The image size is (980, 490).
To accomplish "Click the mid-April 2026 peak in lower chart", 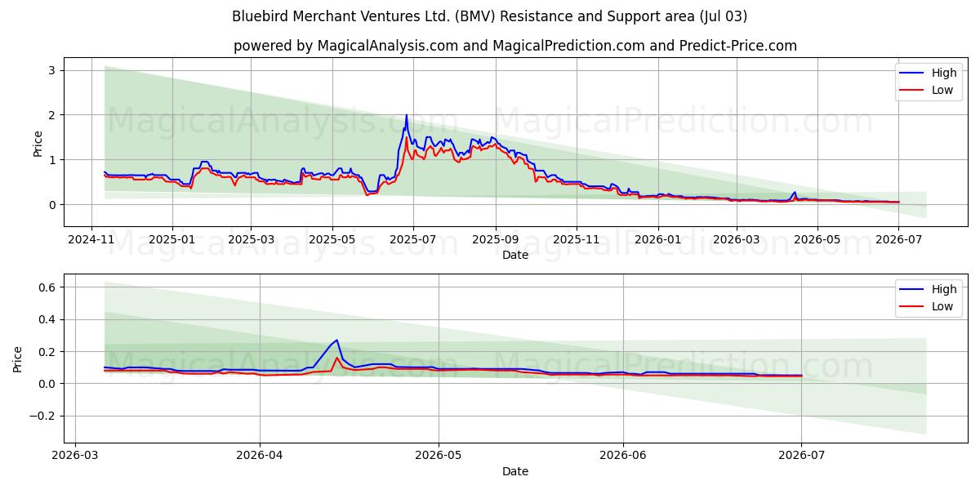I will pos(336,341).
